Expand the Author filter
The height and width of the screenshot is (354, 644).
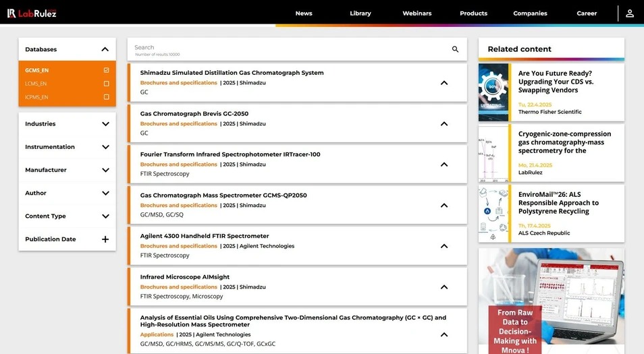(105, 194)
